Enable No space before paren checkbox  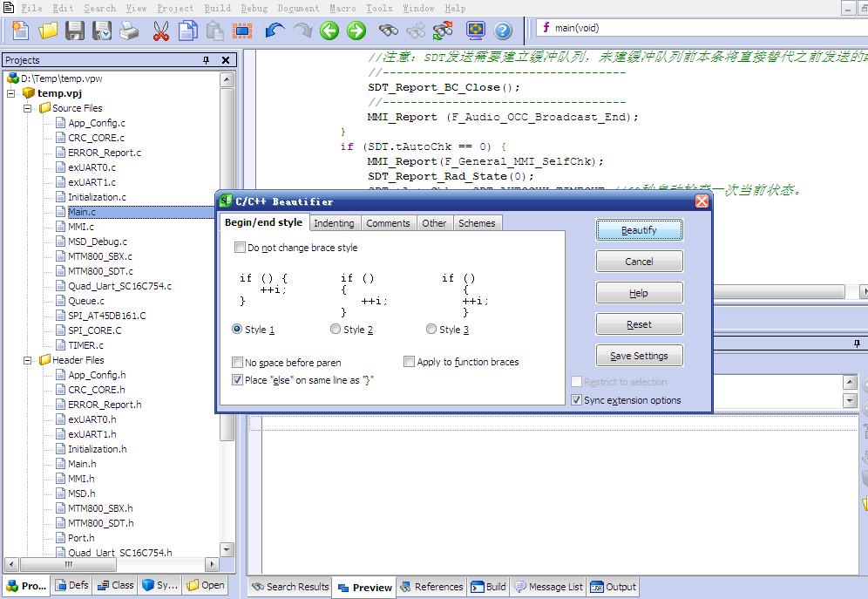(x=237, y=363)
